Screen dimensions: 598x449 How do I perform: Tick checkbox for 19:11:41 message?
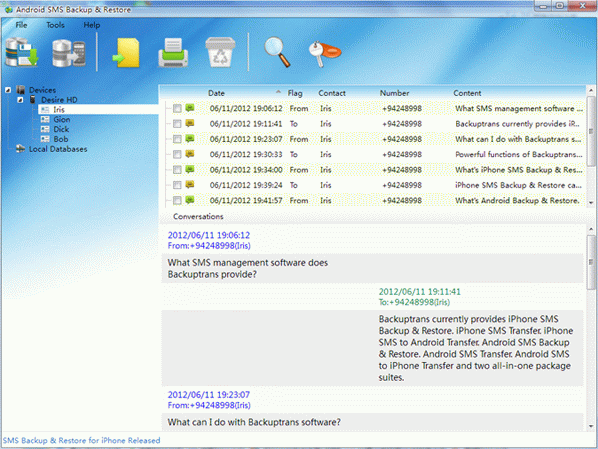[177, 124]
